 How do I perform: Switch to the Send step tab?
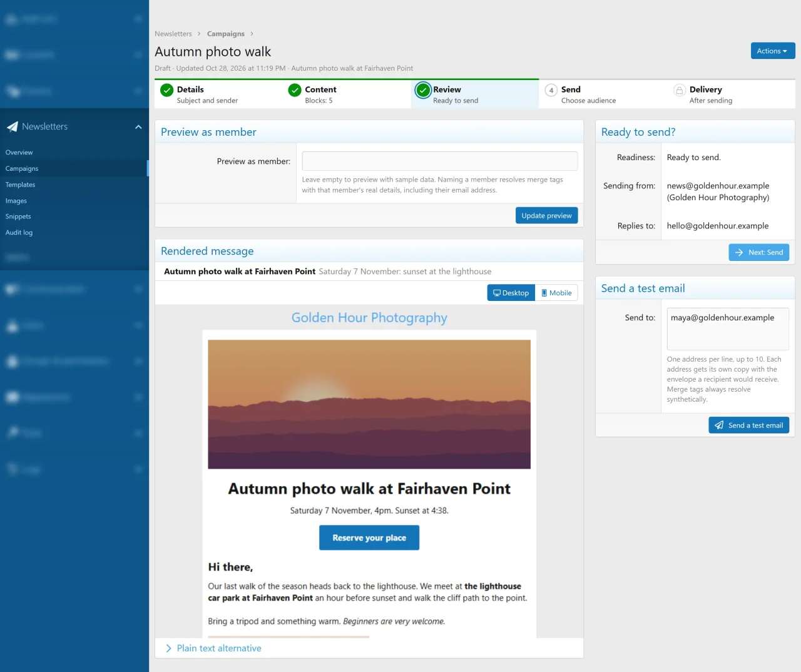603,94
